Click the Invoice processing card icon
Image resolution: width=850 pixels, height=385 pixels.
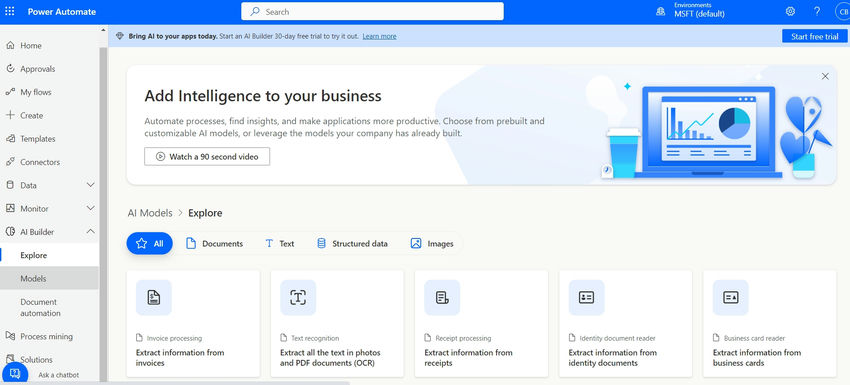coord(153,297)
